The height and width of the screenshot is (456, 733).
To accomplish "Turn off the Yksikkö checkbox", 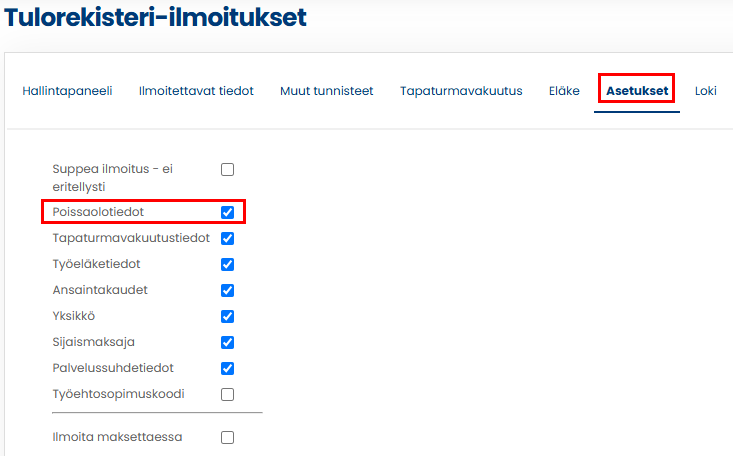I will coord(227,316).
